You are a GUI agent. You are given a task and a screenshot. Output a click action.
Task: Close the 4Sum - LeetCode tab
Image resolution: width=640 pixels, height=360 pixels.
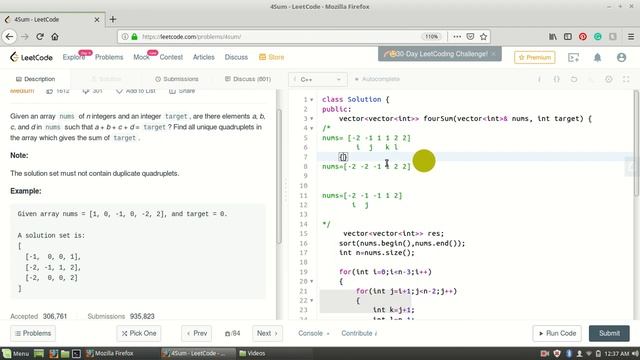pos(97,20)
